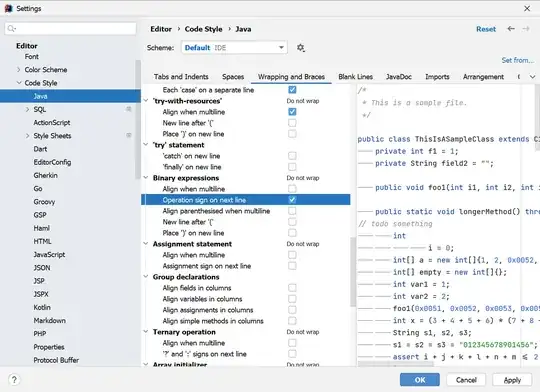The image size is (540, 392).
Task: Click the SQL scheme indicator icon
Action: click(x=128, y=109)
